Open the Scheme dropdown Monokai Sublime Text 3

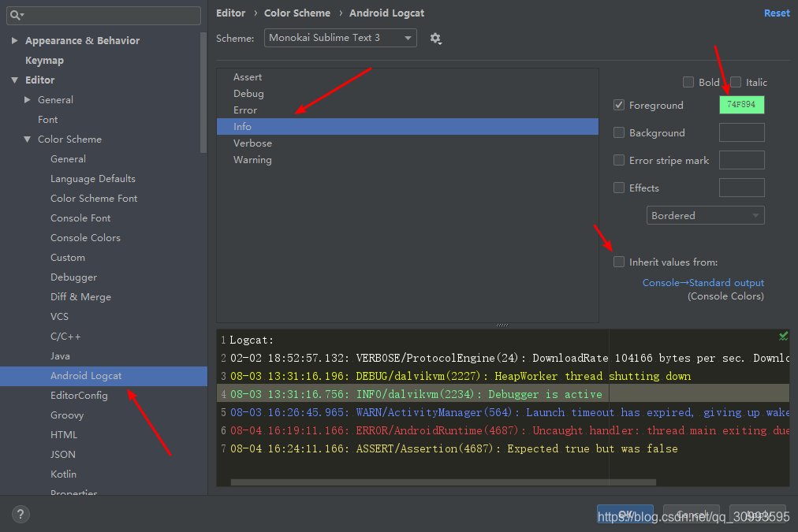click(340, 38)
